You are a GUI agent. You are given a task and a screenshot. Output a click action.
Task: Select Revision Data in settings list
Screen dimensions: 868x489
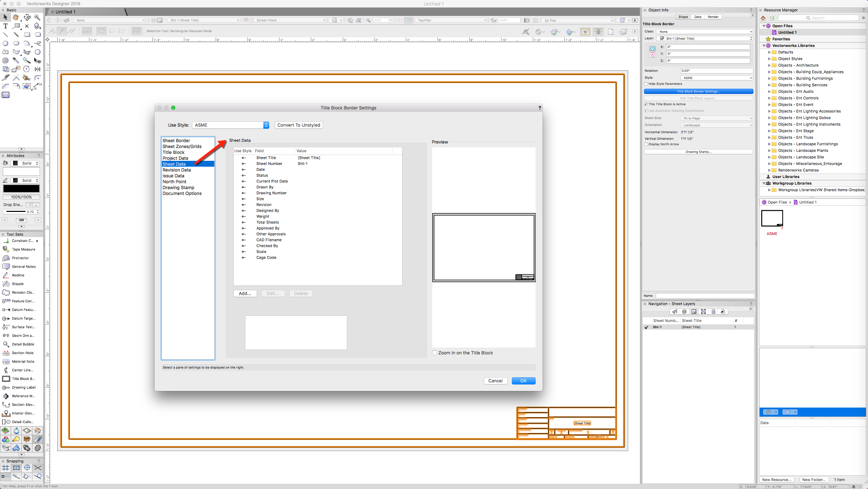coord(176,170)
